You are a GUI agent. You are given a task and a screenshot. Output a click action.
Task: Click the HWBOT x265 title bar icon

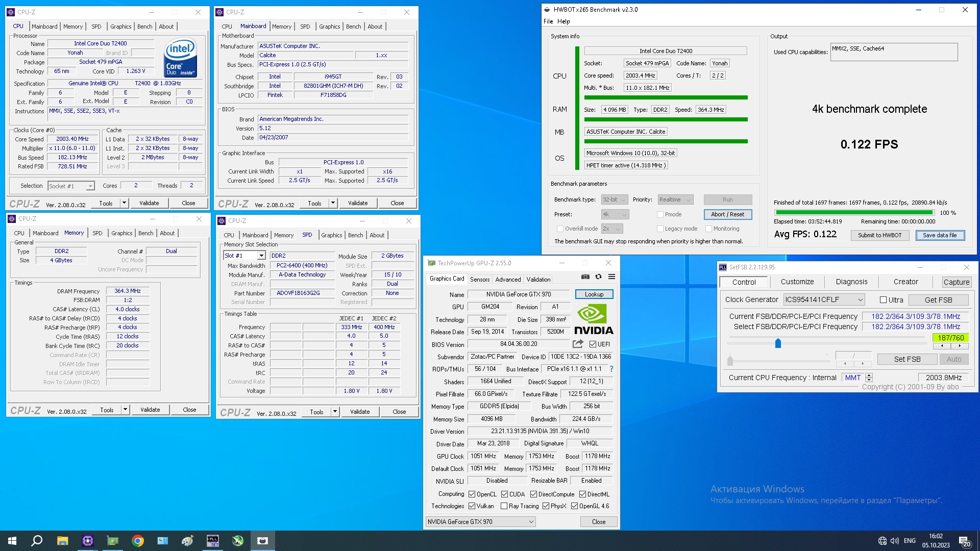tap(547, 9)
